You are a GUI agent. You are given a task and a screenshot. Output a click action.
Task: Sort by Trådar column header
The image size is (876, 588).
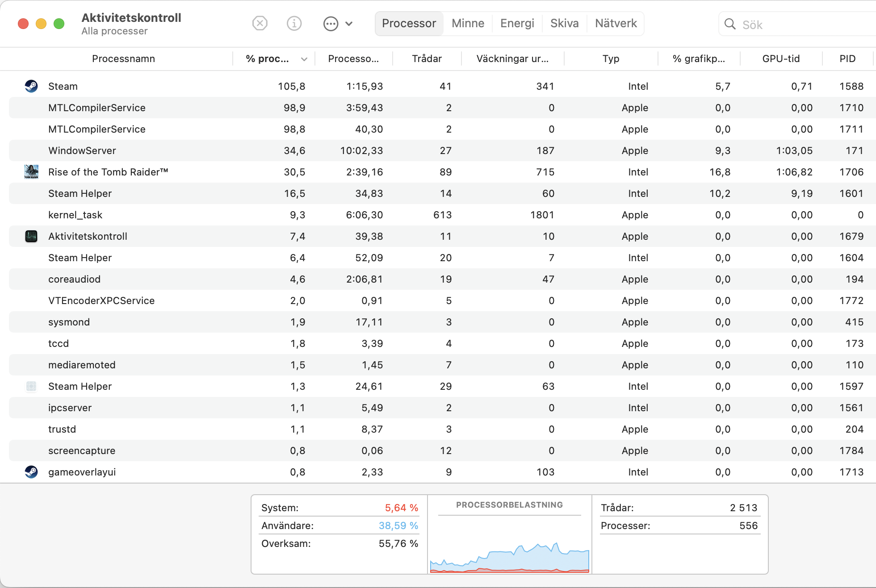pyautogui.click(x=427, y=59)
